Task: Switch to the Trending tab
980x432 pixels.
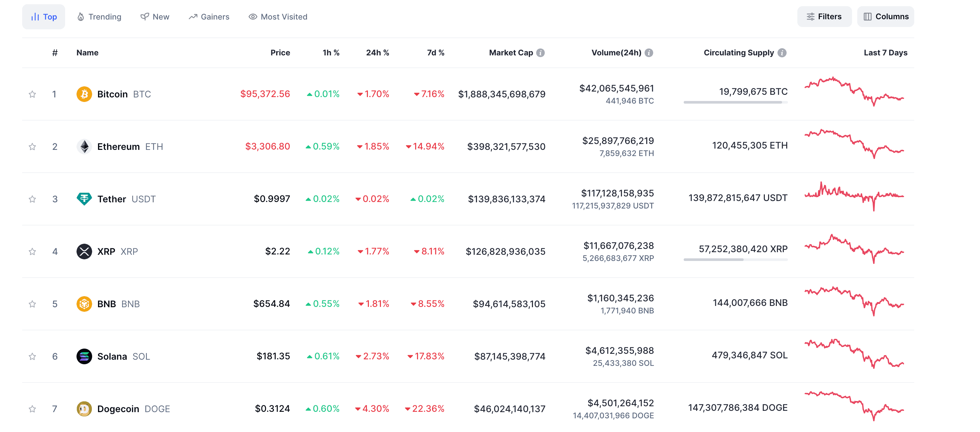Action: click(99, 17)
